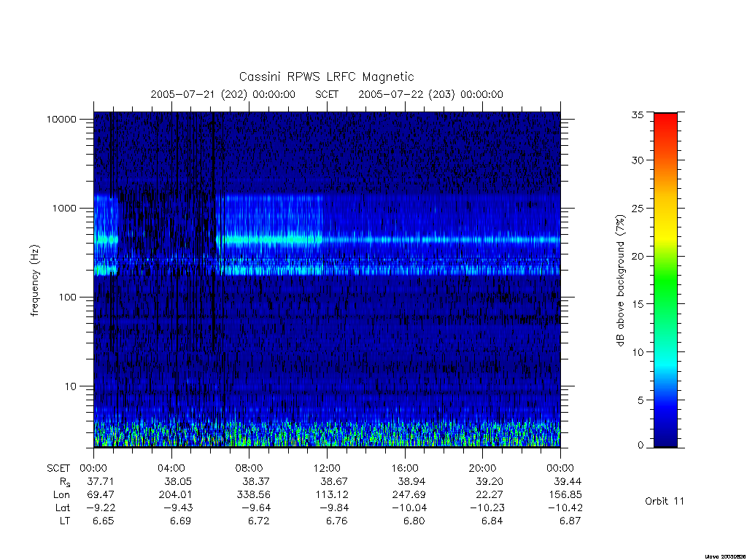747x560 pixels.
Task: Click the Lat value -10.23
Action: coord(487,508)
